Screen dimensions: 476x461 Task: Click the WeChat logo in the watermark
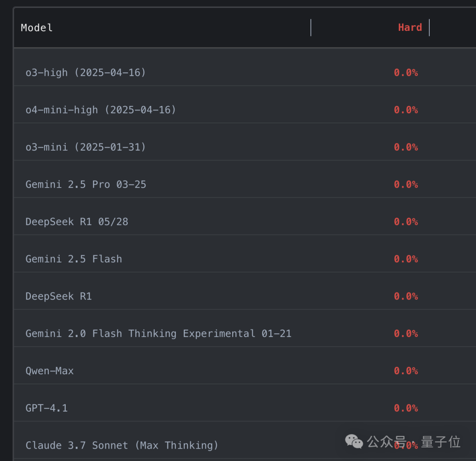[354, 441]
